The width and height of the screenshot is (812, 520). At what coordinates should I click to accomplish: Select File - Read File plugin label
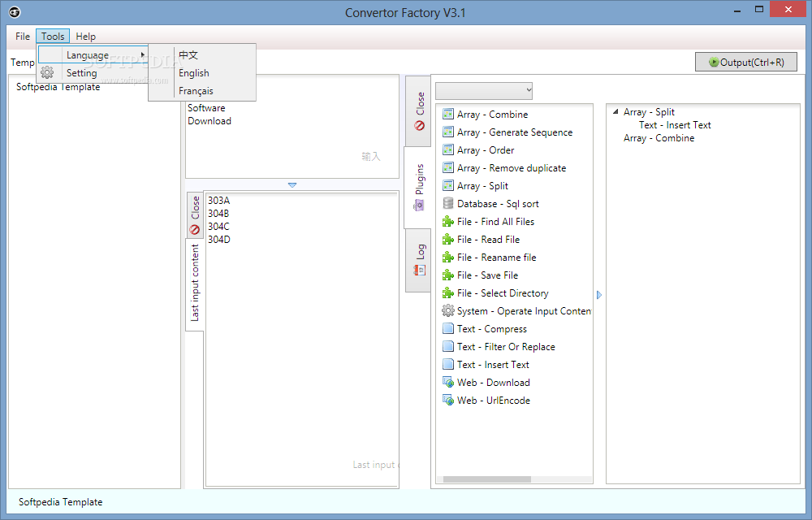(x=488, y=240)
